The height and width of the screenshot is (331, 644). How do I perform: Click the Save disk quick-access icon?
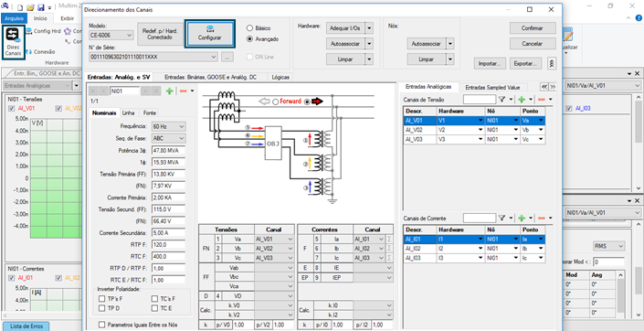tap(40, 7)
